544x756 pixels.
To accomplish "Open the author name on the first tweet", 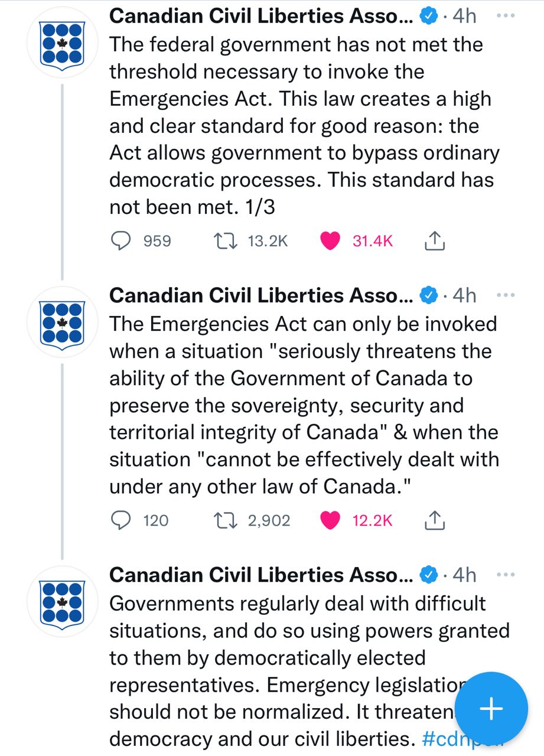I will tap(262, 16).
